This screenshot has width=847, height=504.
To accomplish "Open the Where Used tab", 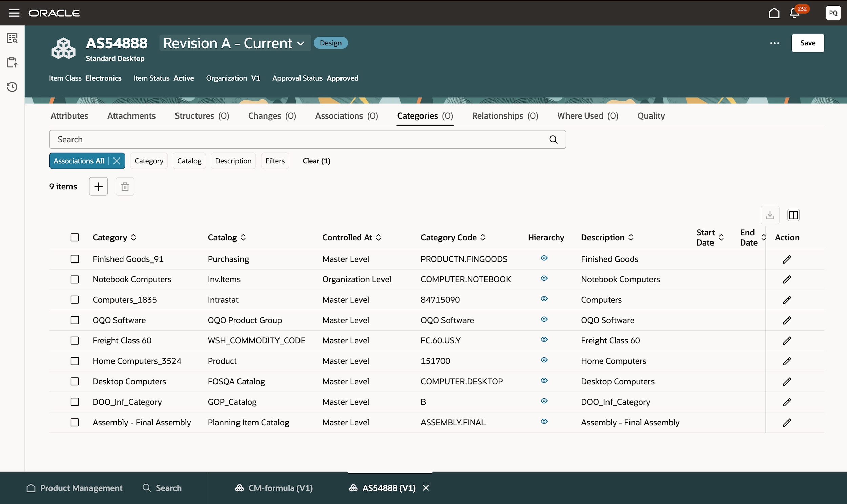I will coord(587,116).
